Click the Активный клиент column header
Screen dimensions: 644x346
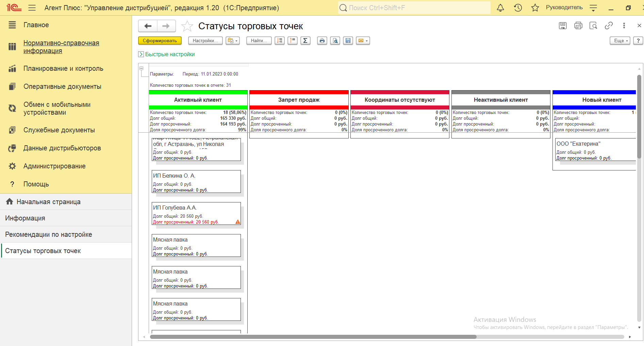pyautogui.click(x=198, y=100)
